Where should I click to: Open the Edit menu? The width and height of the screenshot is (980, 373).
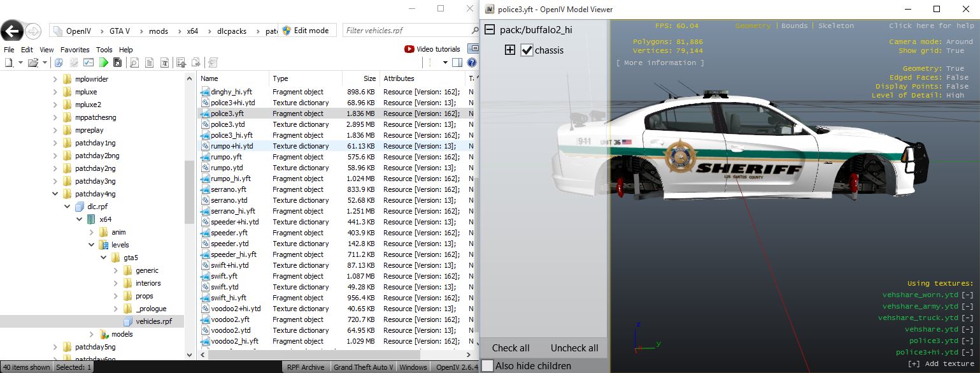[x=27, y=49]
